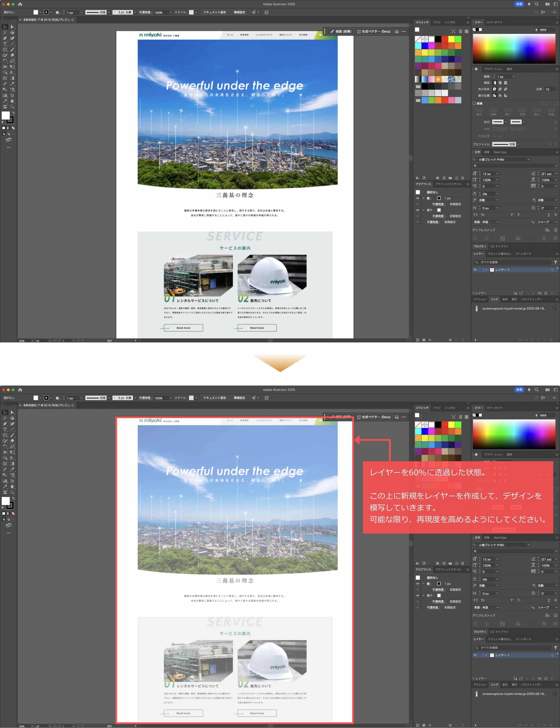Select the Rectangle tool in lower window's toolbar
560x728 pixels.
click(x=5, y=435)
